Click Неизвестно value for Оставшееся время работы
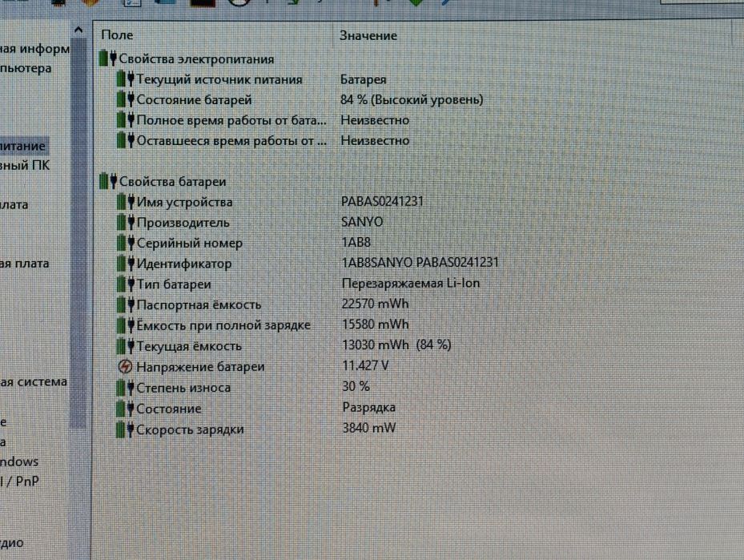The image size is (744, 560). (x=375, y=140)
